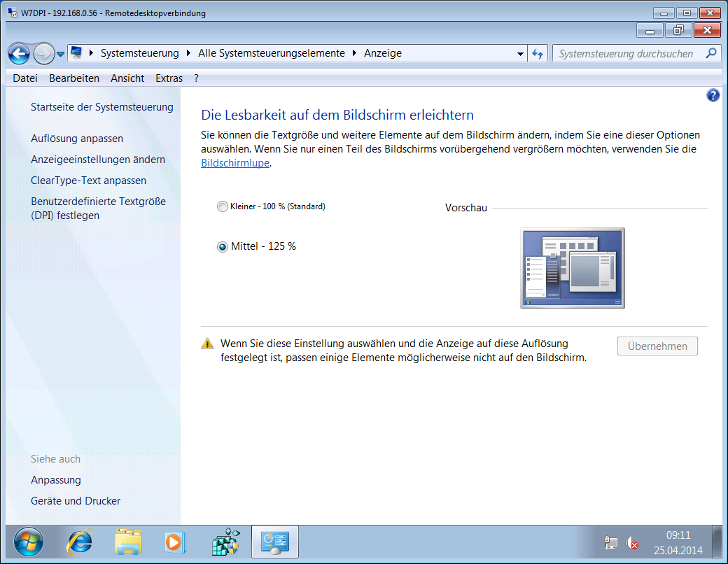Open Windows Explorer folder icon in taskbar
The image size is (728, 564).
pyautogui.click(x=128, y=542)
